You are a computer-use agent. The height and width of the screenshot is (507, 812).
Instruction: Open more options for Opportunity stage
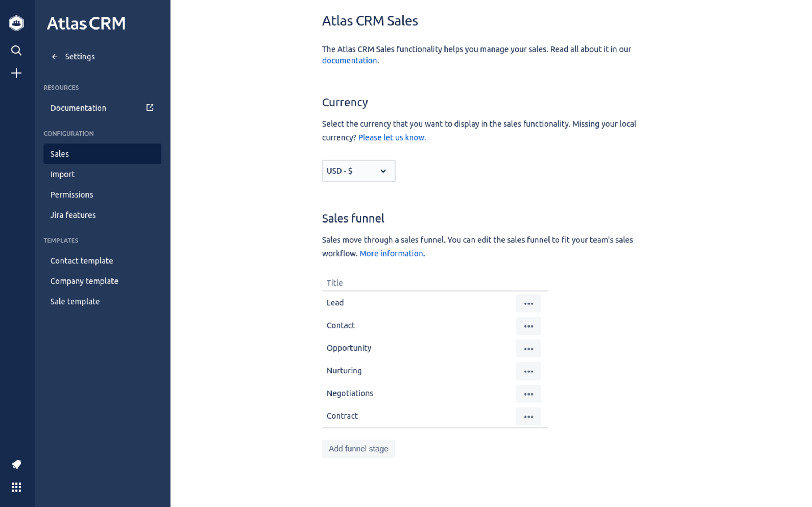(x=529, y=349)
